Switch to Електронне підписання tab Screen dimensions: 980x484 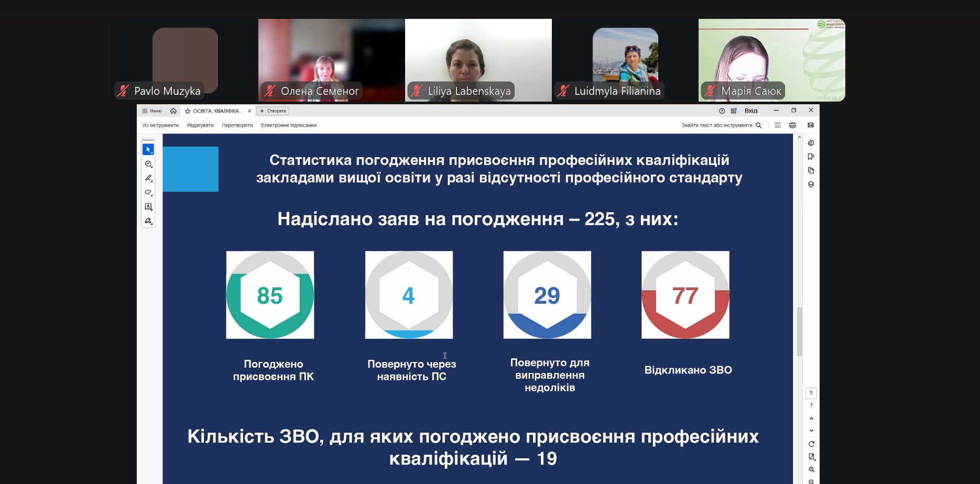click(x=289, y=125)
